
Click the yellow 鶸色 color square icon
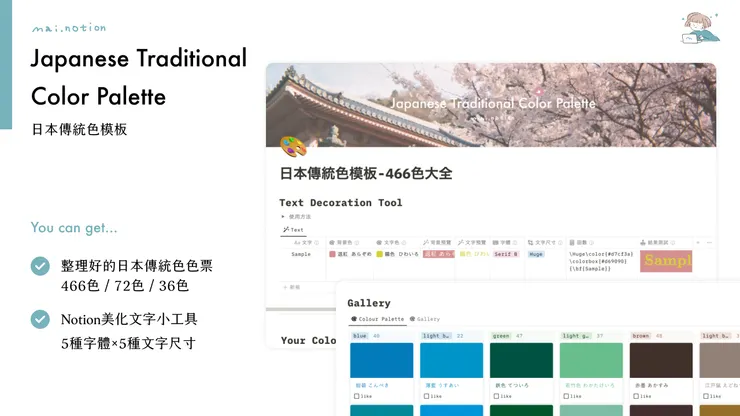(x=379, y=254)
